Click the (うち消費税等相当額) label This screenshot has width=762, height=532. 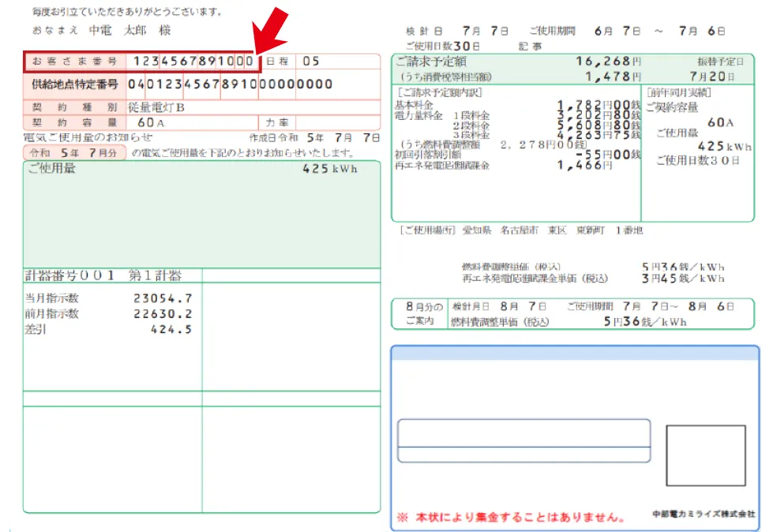[x=445, y=77]
